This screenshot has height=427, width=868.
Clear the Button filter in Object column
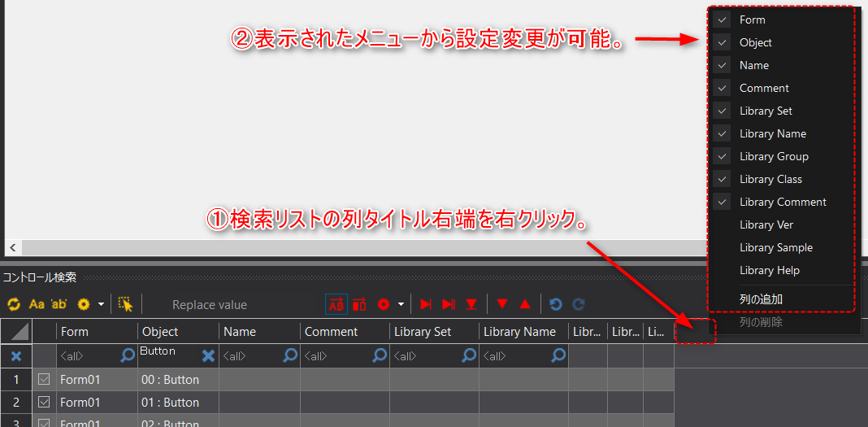click(209, 355)
